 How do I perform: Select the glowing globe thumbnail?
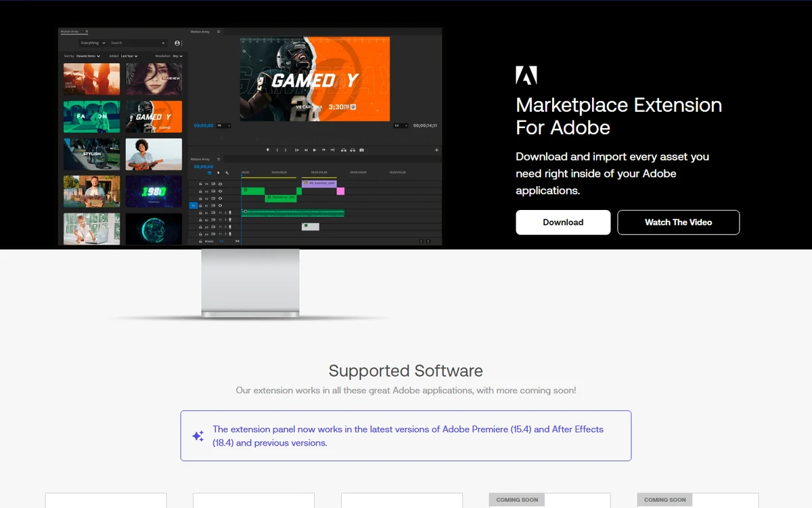[x=154, y=229]
